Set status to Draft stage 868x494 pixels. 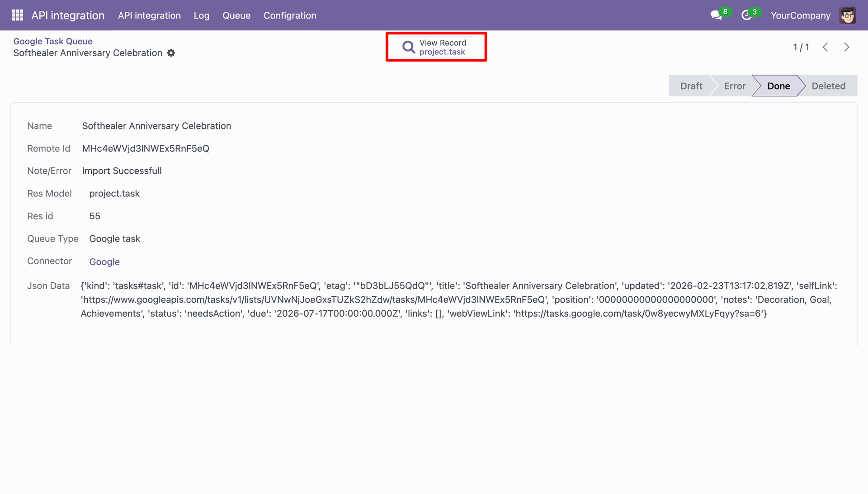click(x=691, y=86)
